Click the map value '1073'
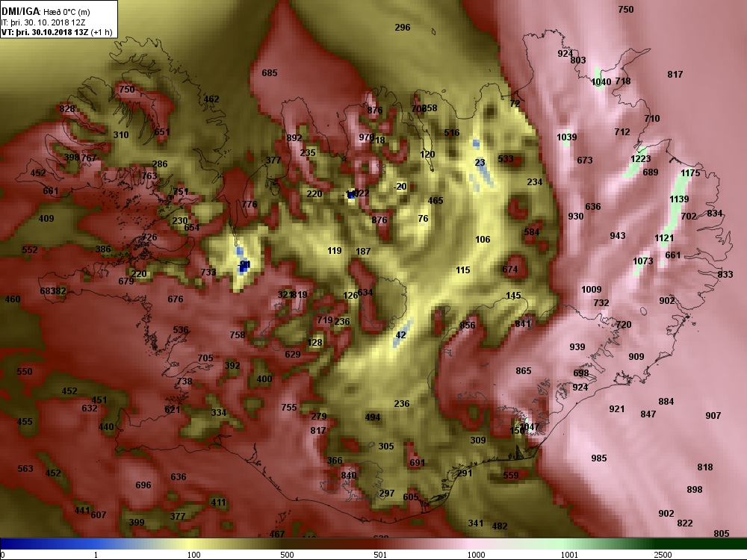This screenshot has height=560, width=747. tap(642, 261)
